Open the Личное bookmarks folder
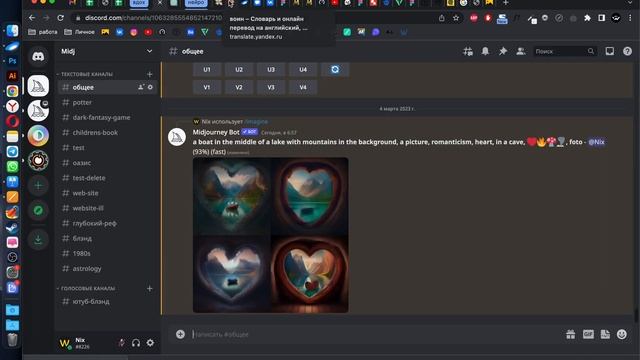640x360 pixels. coord(80,32)
